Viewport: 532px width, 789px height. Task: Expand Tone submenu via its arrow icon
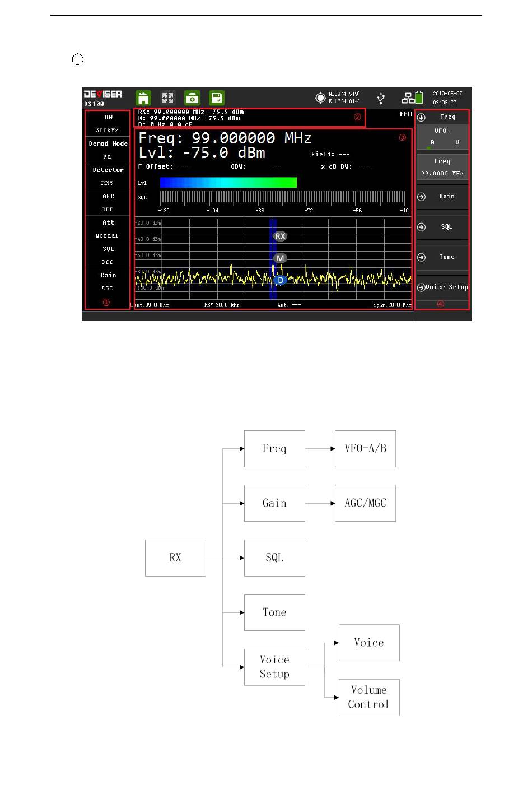pos(422,257)
